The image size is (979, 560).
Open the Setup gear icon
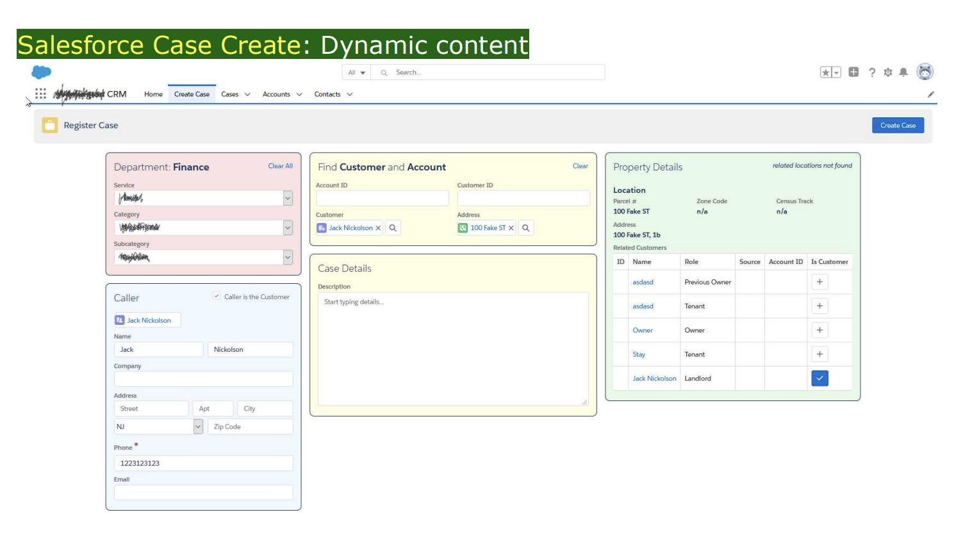888,72
